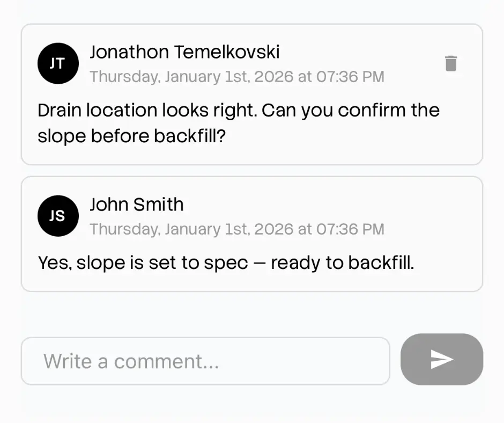Focus the "Write a comment..." field

[x=205, y=361]
